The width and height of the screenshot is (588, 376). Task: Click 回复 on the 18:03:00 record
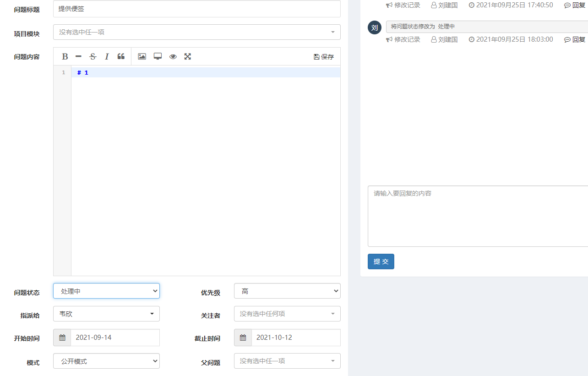tap(575, 40)
